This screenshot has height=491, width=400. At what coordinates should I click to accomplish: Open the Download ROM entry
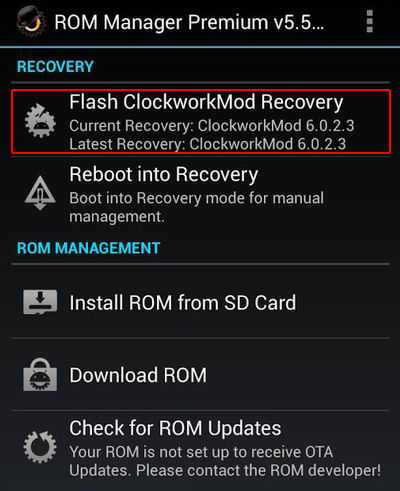(201, 375)
